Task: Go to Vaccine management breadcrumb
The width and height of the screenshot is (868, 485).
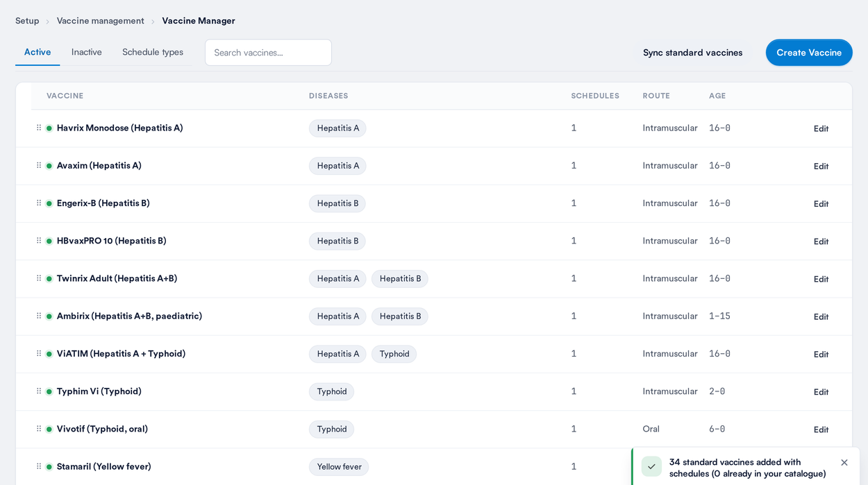Action: coord(101,21)
